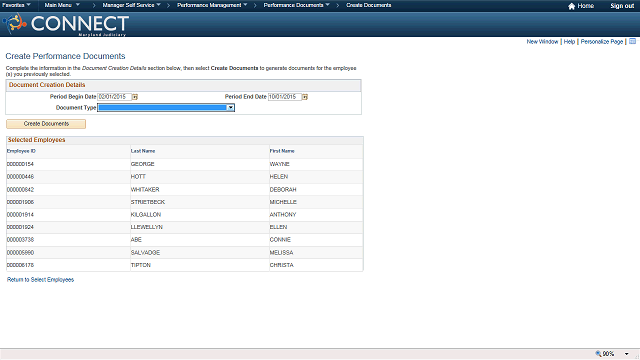This screenshot has width=640, height=360.
Task: Select first name WAYNE
Action: (280, 164)
